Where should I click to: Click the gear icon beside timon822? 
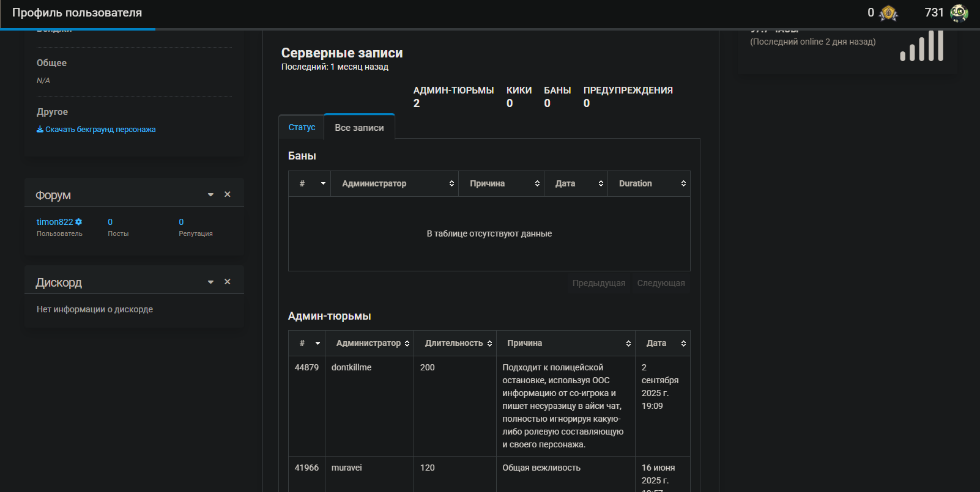coord(79,222)
